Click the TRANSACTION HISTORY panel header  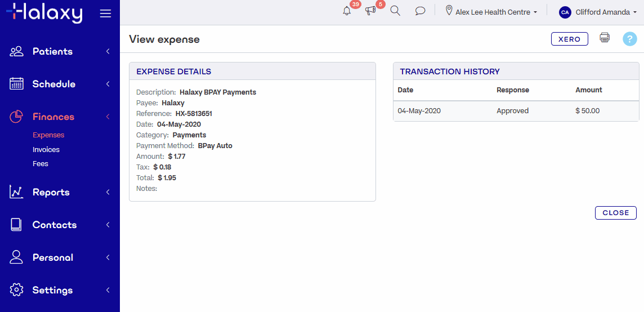[x=516, y=71]
